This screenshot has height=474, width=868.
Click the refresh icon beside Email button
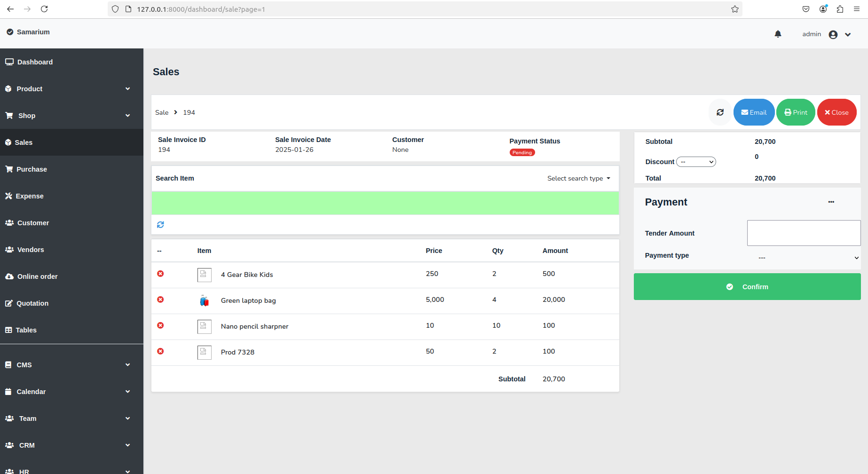[720, 112]
